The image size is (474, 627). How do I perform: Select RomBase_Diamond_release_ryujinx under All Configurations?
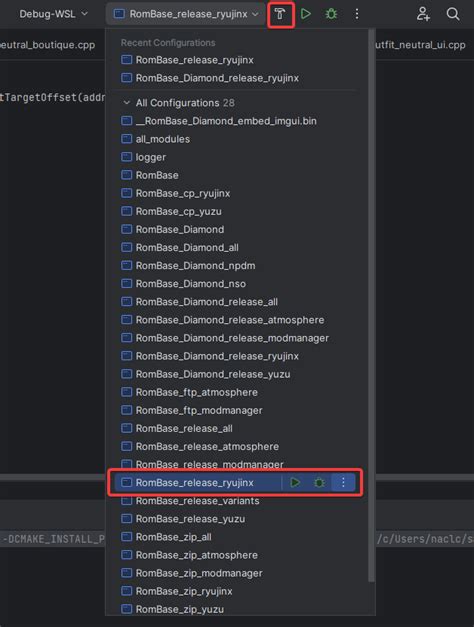click(x=236, y=356)
